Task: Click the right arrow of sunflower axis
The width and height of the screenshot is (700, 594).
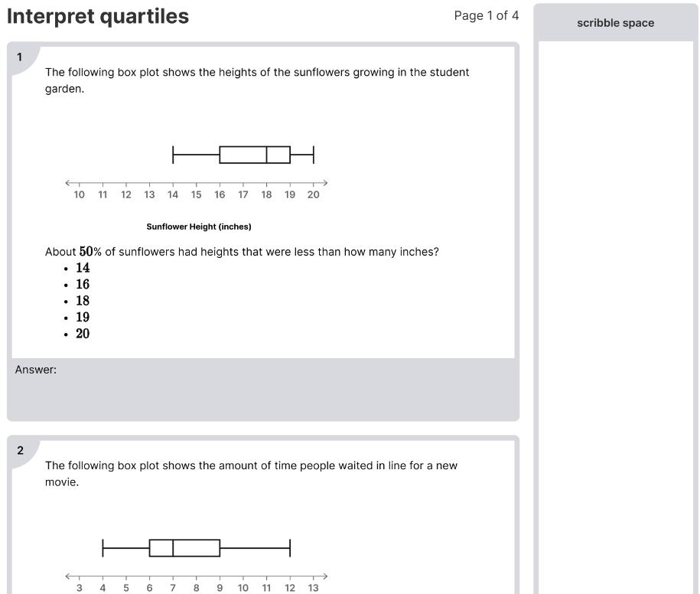Action: (x=325, y=182)
